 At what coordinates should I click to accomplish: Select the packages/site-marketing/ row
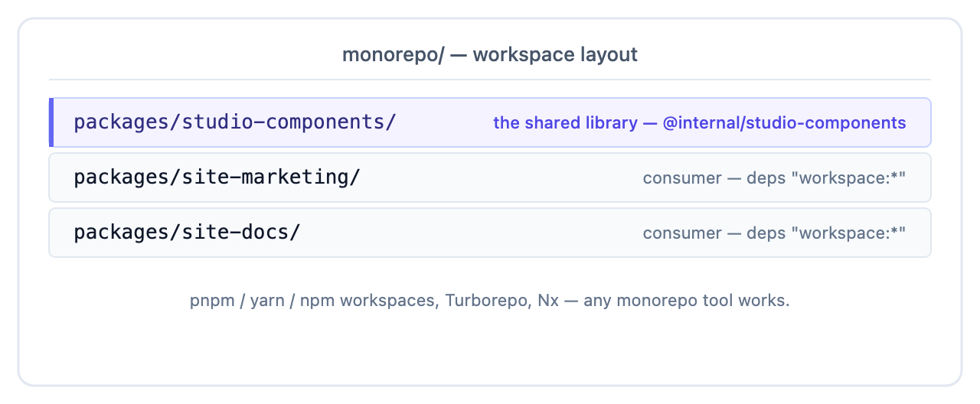point(490,178)
